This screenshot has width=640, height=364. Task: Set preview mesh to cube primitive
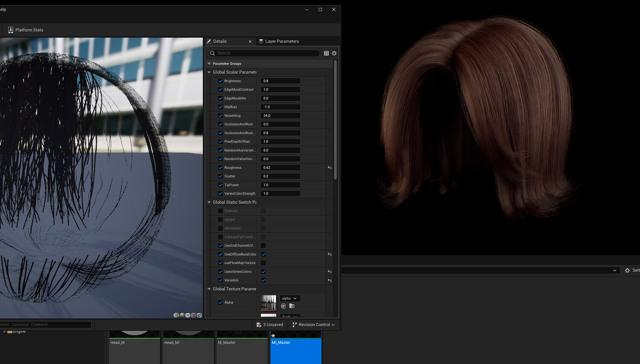(x=193, y=315)
